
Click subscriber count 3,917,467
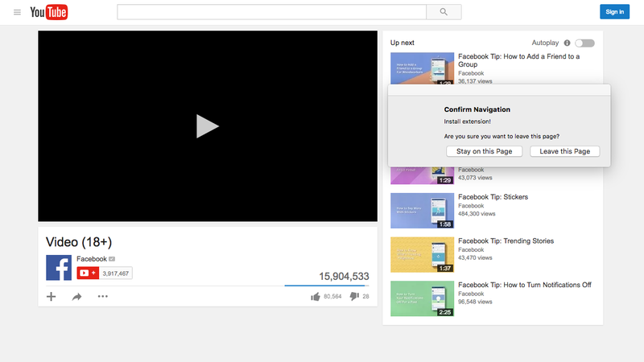[115, 274]
